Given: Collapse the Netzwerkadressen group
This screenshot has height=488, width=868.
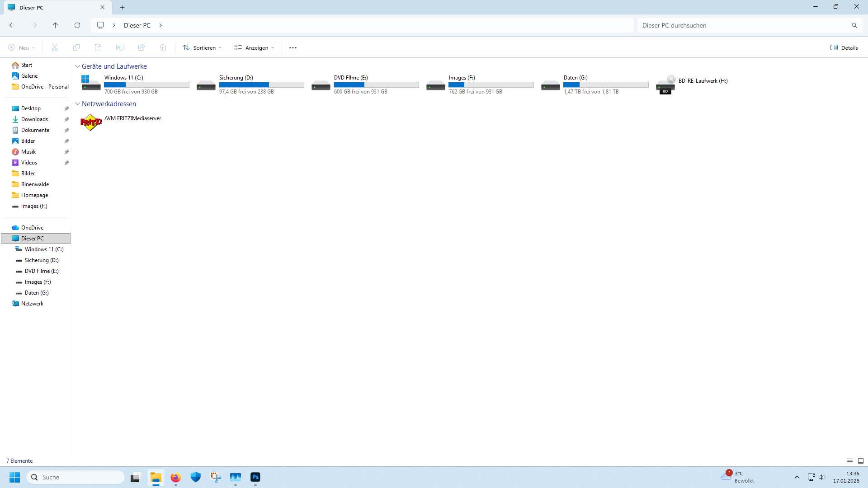Looking at the screenshot, I should coord(77,104).
